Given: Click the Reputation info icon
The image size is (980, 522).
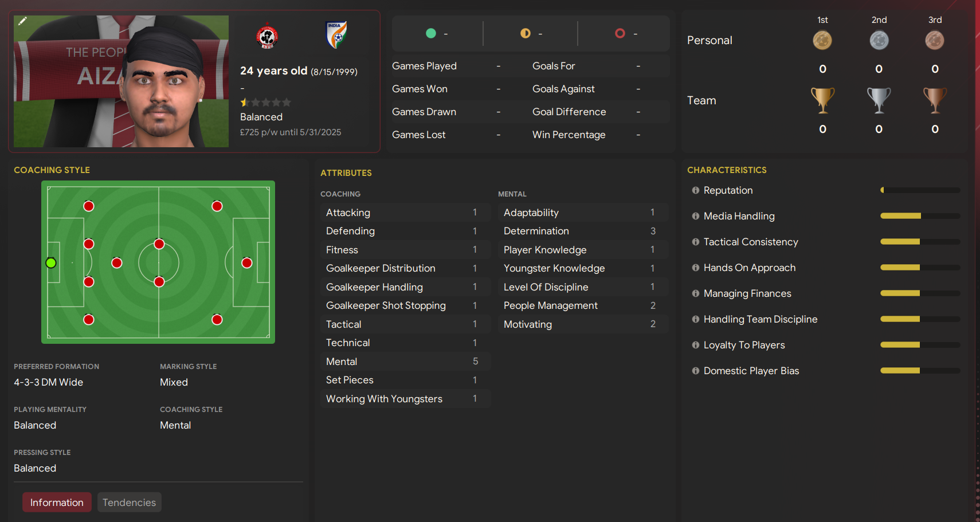Looking at the screenshot, I should click(695, 190).
